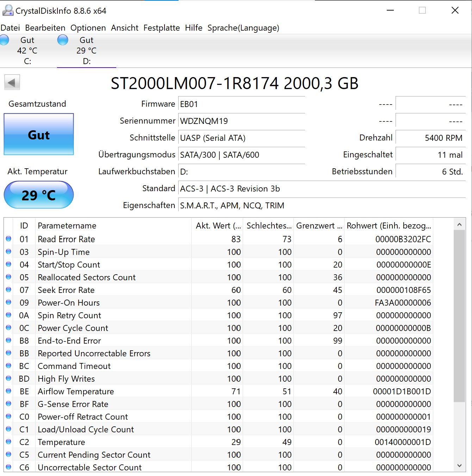This screenshot has width=472, height=476.
Task: Click the Akt. Temperatur label
Action: tap(37, 171)
